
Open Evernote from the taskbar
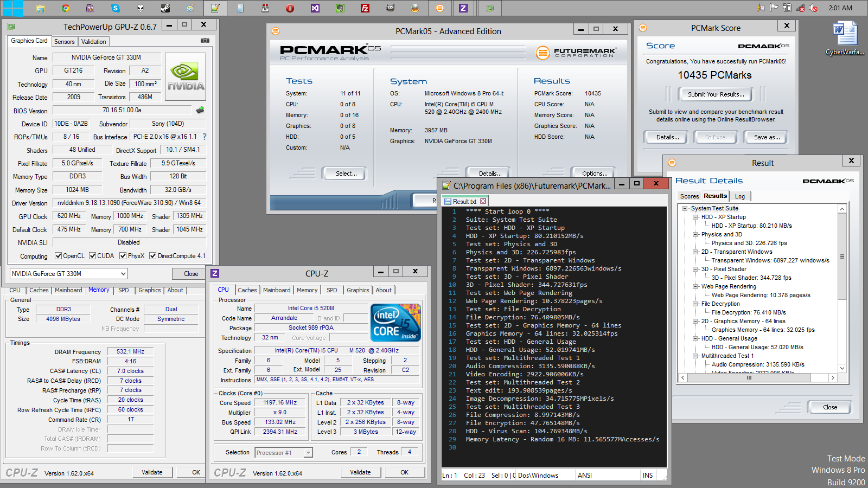coord(340,8)
